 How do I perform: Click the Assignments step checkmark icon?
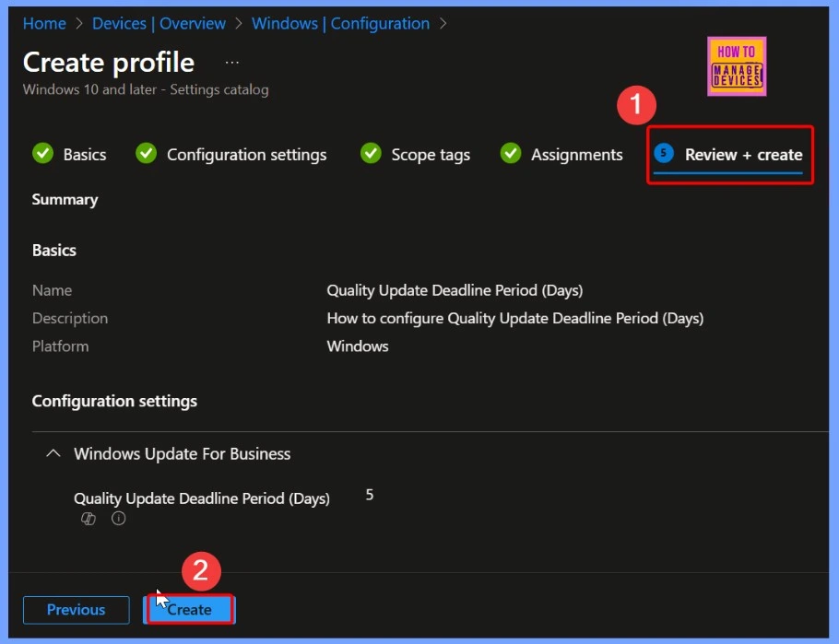coord(511,154)
